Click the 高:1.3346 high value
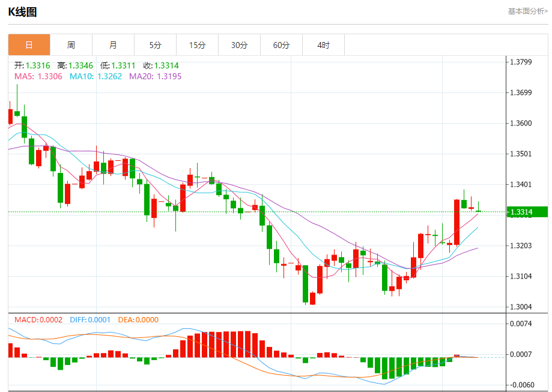 coord(75,65)
